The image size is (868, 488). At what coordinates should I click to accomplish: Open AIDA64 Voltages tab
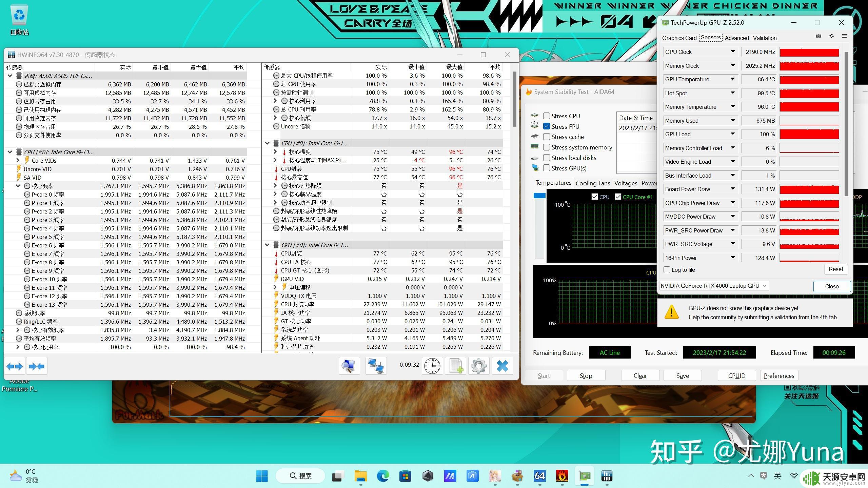[626, 183]
